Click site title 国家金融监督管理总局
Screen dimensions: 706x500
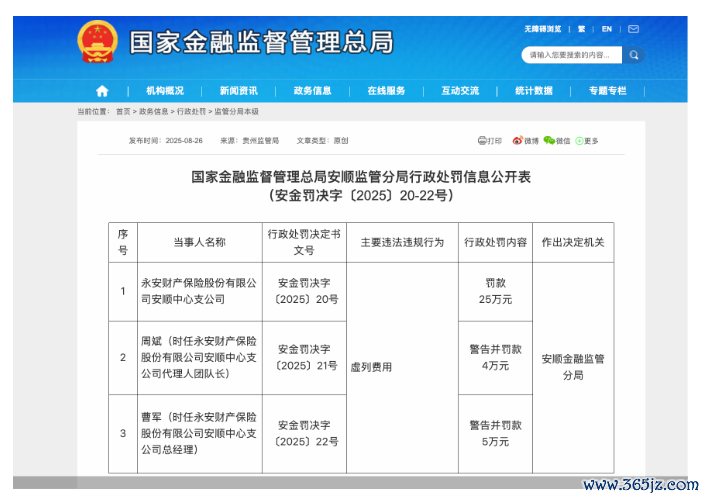(262, 42)
